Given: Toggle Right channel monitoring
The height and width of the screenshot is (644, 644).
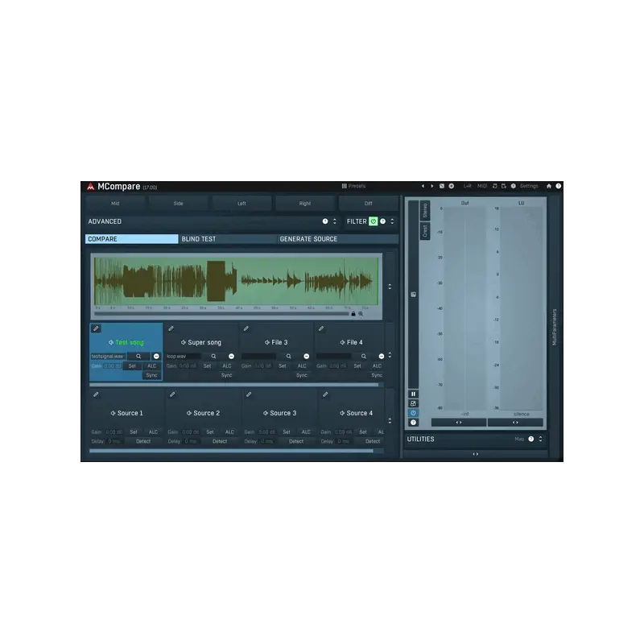Looking at the screenshot, I should [x=305, y=204].
